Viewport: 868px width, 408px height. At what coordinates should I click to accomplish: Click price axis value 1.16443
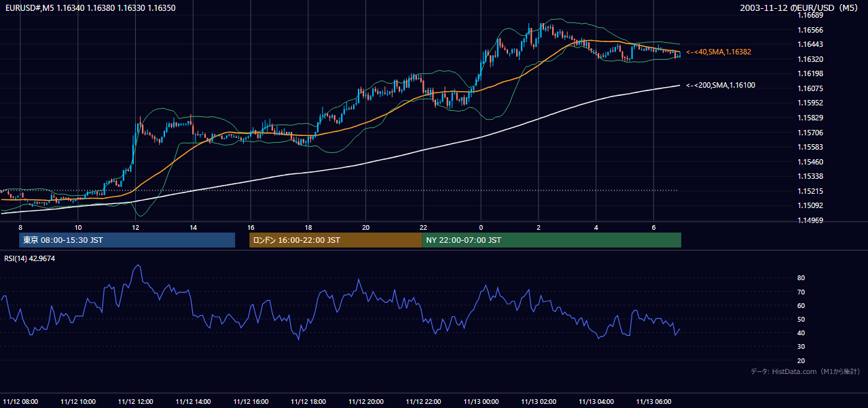coord(810,44)
